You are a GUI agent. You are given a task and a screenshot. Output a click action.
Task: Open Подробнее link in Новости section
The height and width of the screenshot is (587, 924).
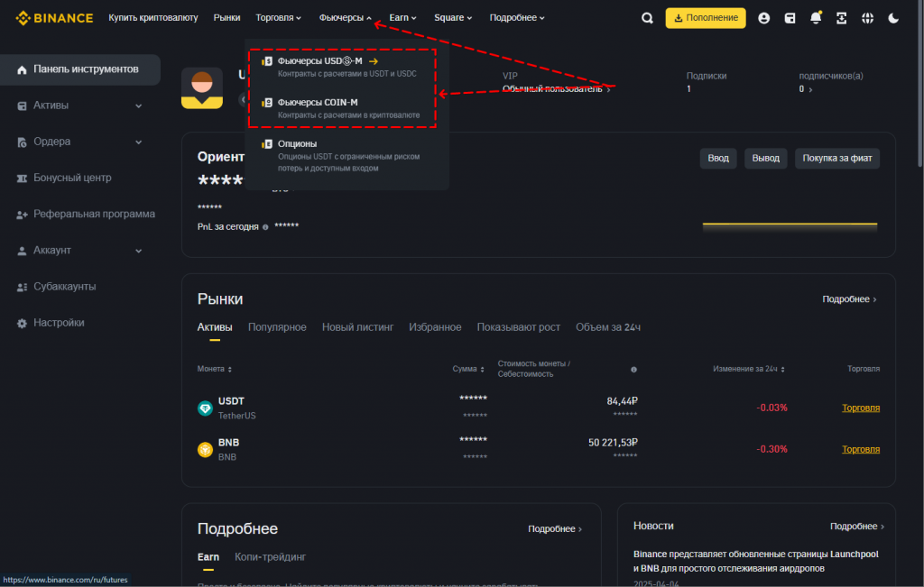857,527
